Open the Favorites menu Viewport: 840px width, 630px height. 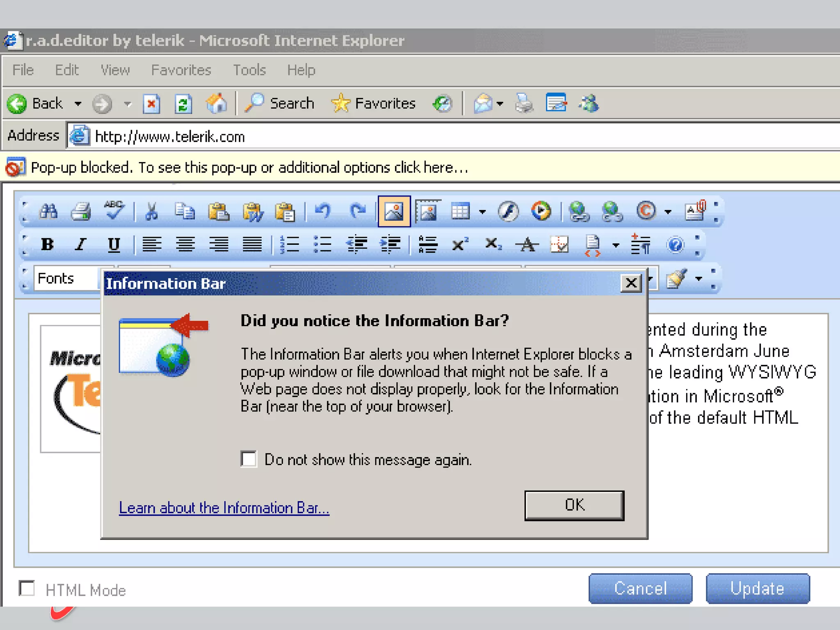[x=181, y=70]
